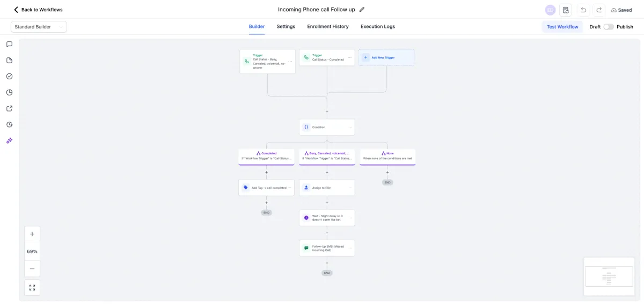Screen dimensions: 644x305
Task: Switch to the Enrollment History tab
Action: click(x=327, y=27)
